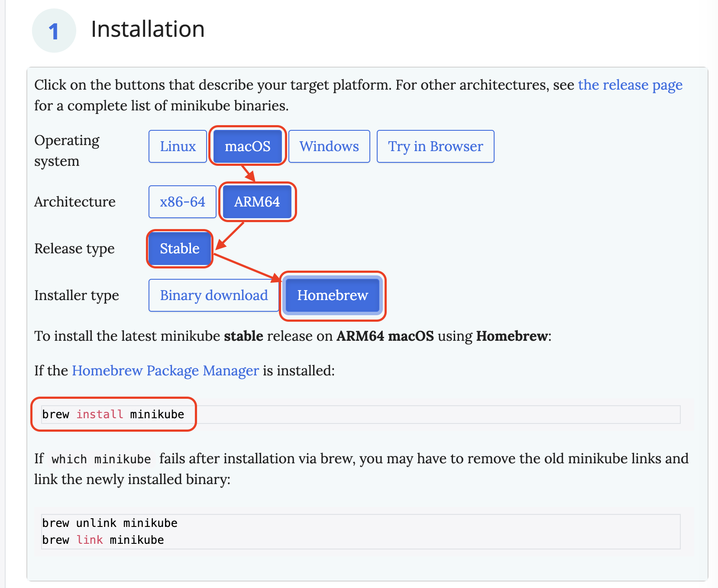Click the inline 'which minikube' code text
The image size is (718, 588).
[101, 459]
